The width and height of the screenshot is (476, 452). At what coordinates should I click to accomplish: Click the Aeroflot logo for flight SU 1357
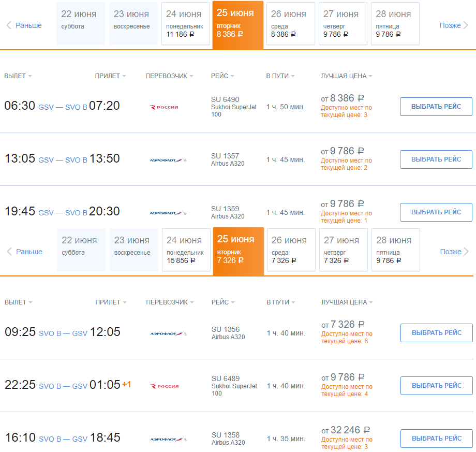168,160
